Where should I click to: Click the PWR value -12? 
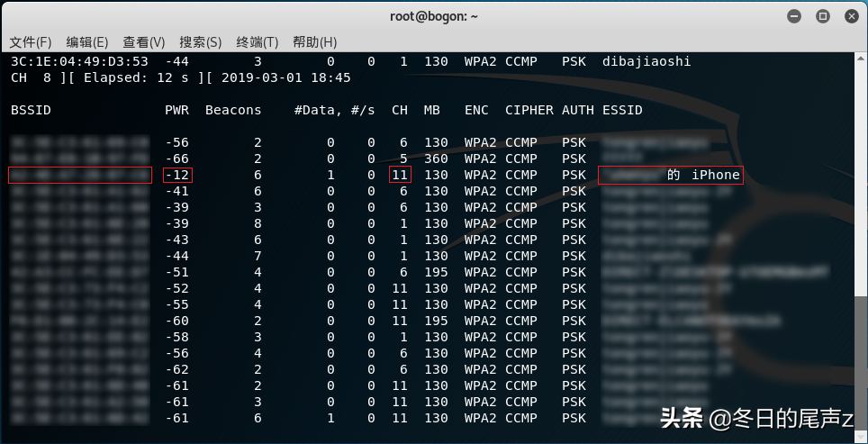177,175
